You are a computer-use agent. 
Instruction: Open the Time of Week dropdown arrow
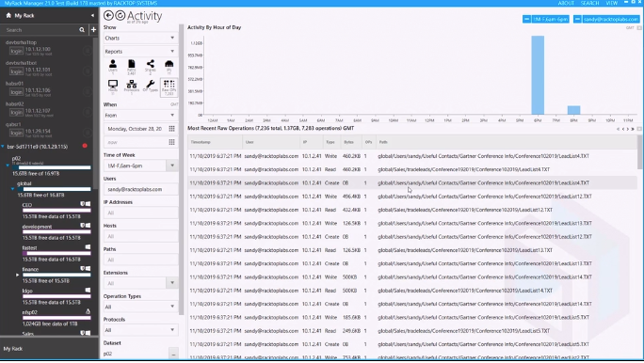(x=172, y=166)
